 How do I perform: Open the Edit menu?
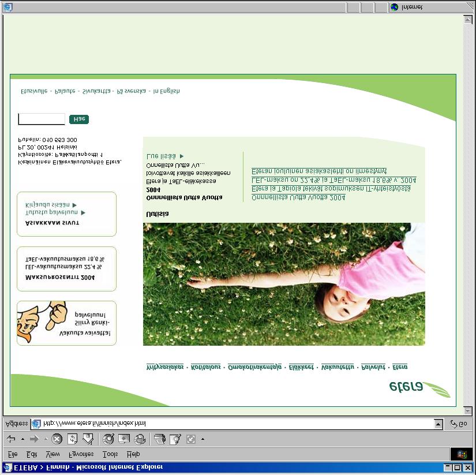pyautogui.click(x=32, y=454)
